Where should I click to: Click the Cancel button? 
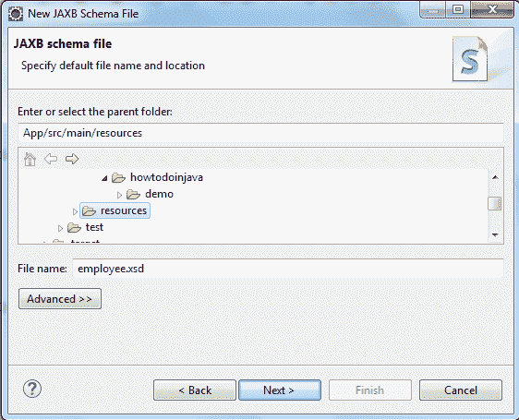coord(461,390)
